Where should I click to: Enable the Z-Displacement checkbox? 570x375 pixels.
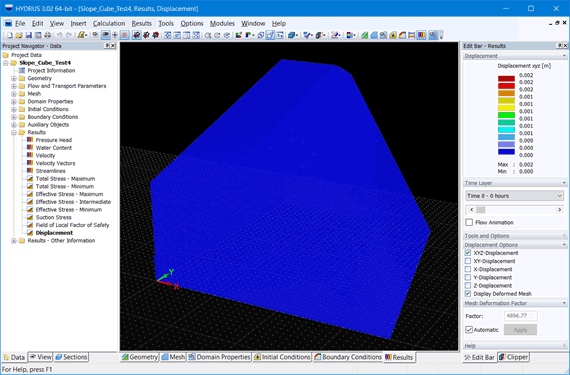click(x=468, y=286)
